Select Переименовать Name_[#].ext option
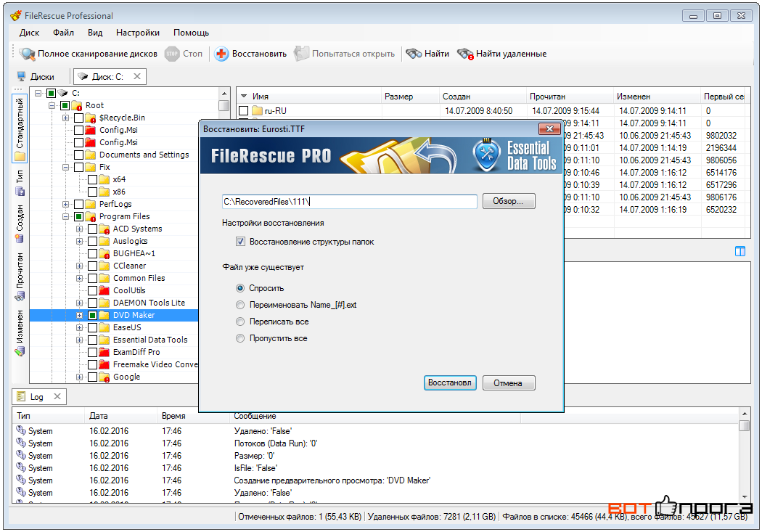The height and width of the screenshot is (532, 762). pyautogui.click(x=240, y=305)
